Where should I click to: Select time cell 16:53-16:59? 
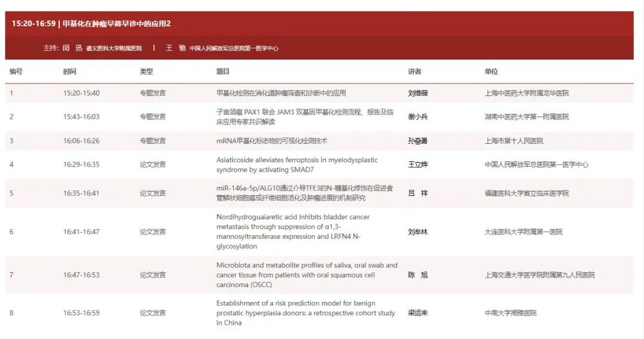click(x=81, y=313)
